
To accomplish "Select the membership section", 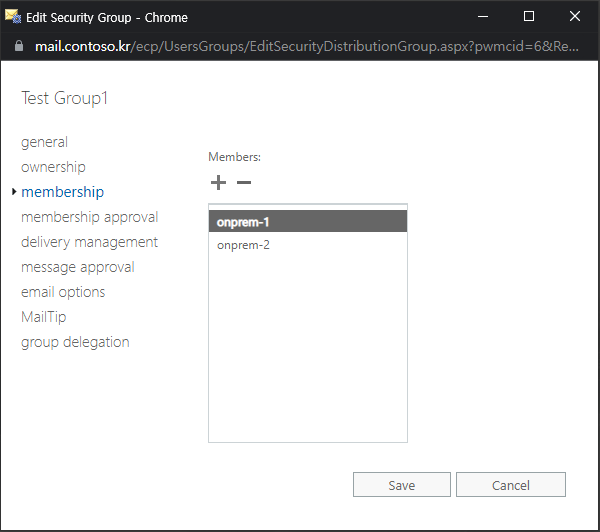I will pyautogui.click(x=62, y=192).
